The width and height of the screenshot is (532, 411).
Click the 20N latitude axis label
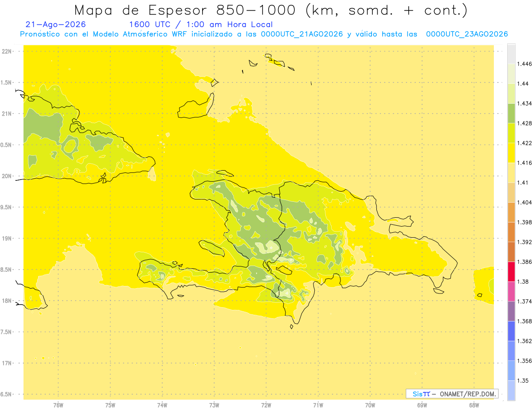6,176
